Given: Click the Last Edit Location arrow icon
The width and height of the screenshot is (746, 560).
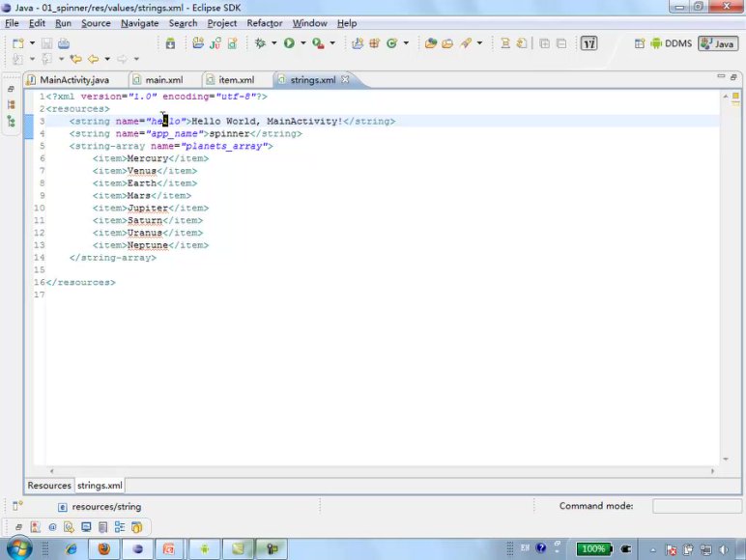Looking at the screenshot, I should (x=75, y=59).
